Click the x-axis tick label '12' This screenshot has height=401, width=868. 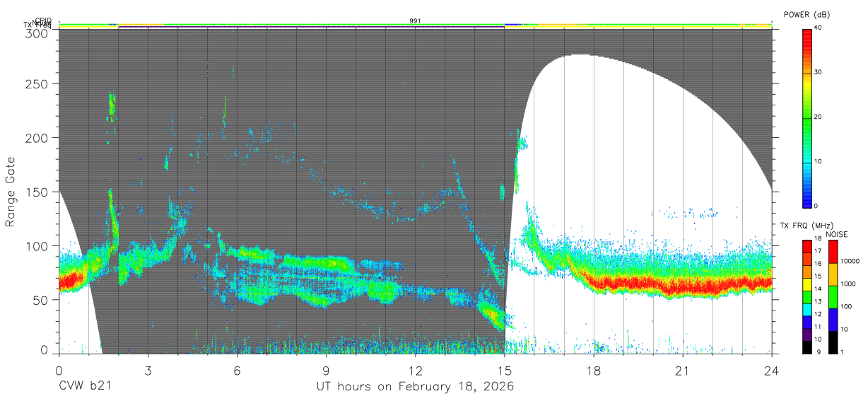(x=415, y=371)
